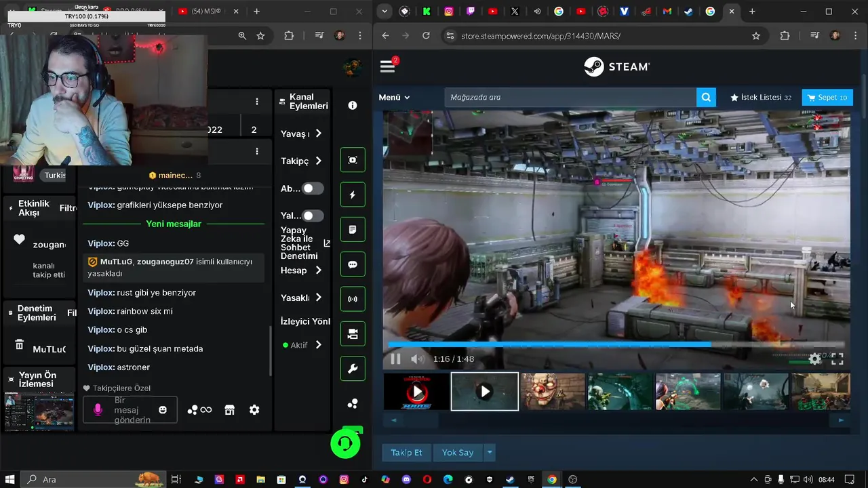Image resolution: width=868 pixels, height=488 pixels.
Task: Open the info icon in Kick dashboard
Action: pos(353,105)
